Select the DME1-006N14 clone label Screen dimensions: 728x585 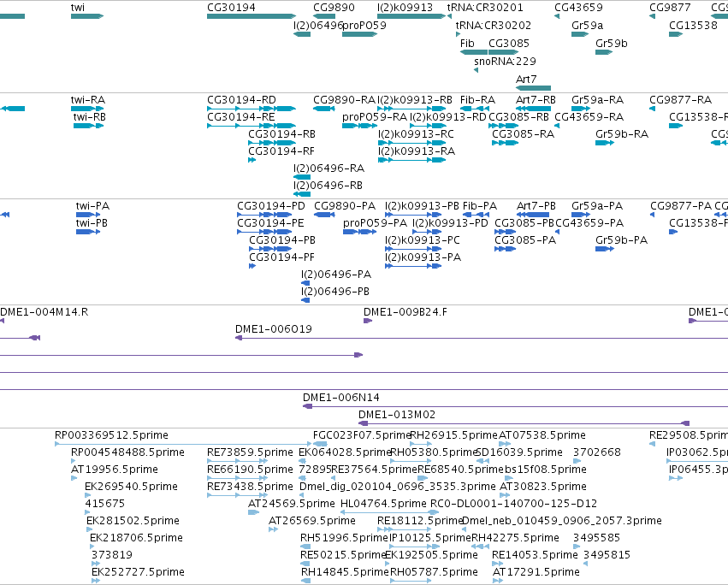pos(340,398)
